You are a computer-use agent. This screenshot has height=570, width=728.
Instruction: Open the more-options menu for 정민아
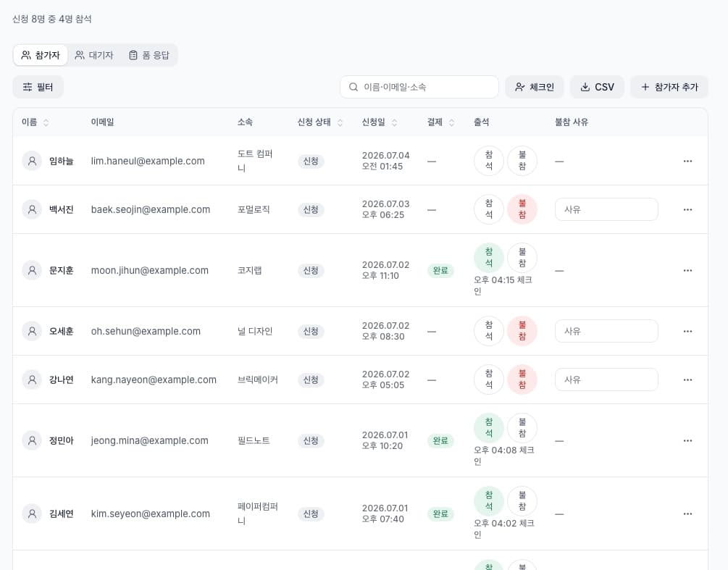(687, 440)
